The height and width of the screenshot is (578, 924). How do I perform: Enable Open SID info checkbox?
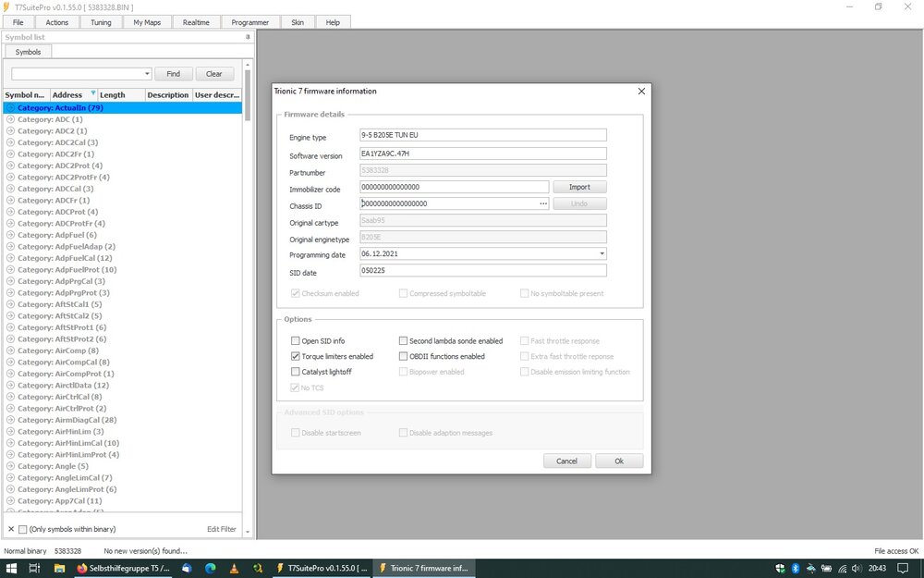(296, 341)
